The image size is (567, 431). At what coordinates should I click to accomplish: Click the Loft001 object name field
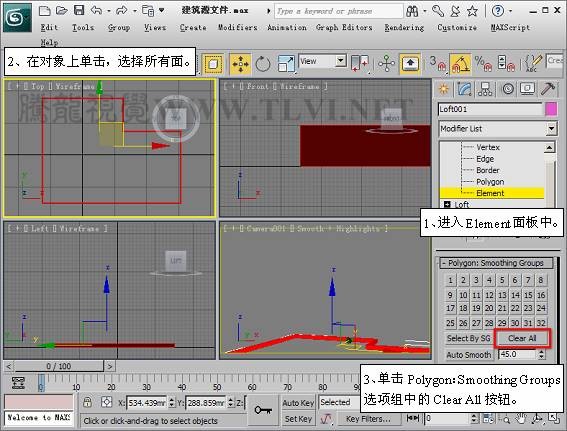pyautogui.click(x=490, y=109)
